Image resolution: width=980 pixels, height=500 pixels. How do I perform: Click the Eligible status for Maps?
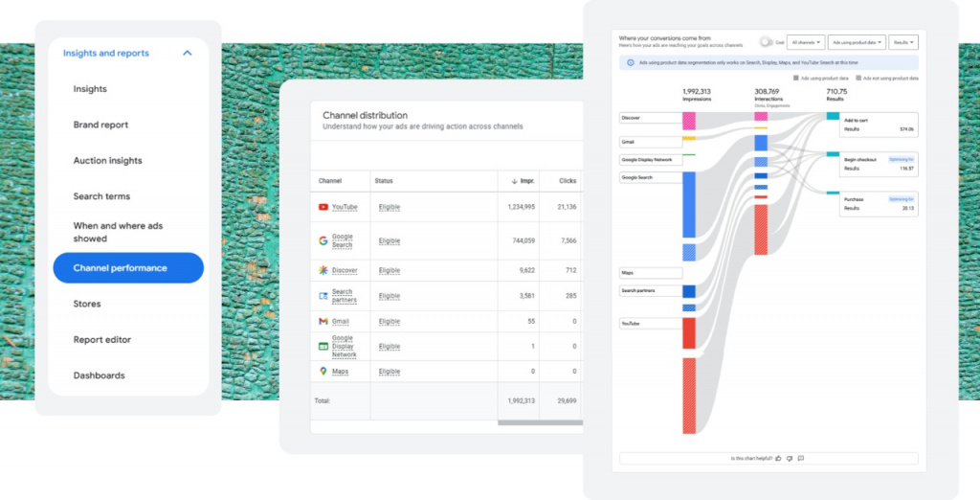390,371
